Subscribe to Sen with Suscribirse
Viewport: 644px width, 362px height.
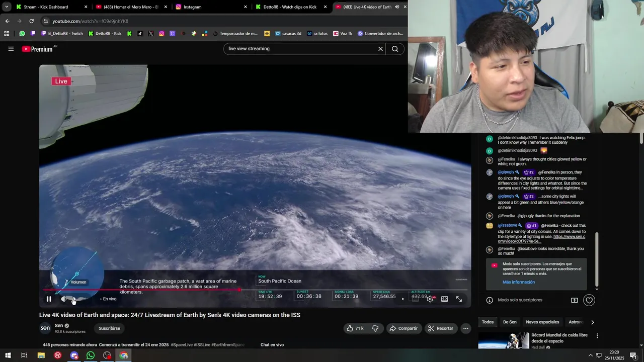[x=109, y=328]
